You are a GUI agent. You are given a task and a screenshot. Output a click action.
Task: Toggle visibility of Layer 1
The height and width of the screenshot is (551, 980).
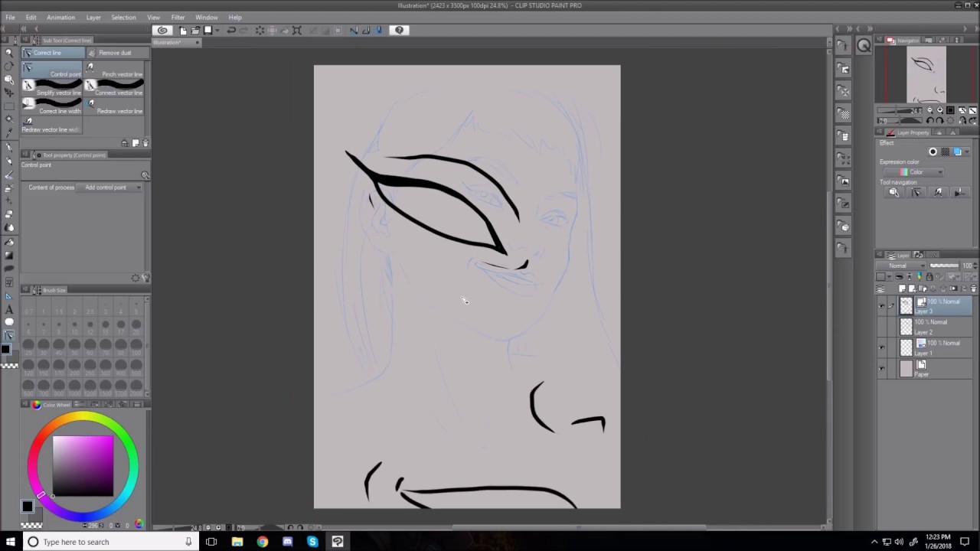pyautogui.click(x=881, y=347)
